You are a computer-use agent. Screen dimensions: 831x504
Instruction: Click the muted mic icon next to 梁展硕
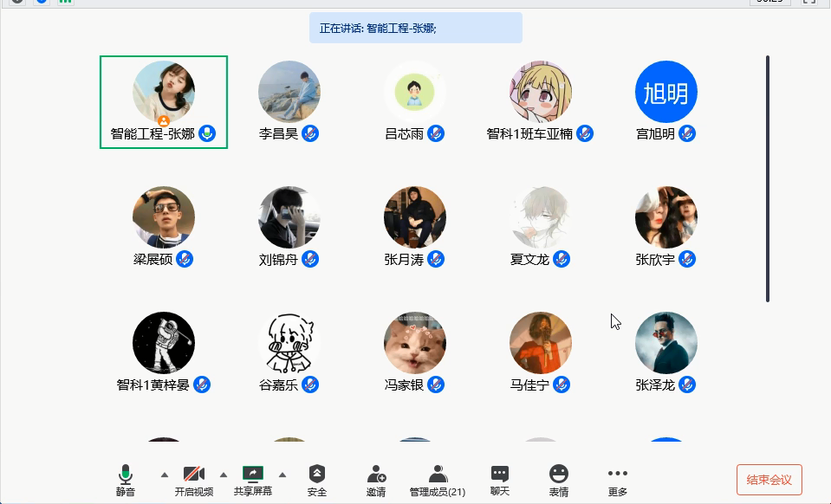(x=185, y=259)
